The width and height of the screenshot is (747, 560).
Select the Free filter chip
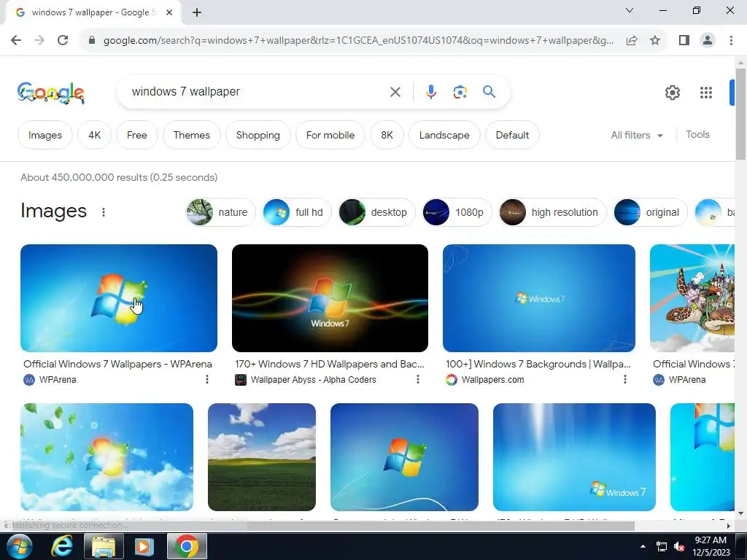[x=136, y=135]
